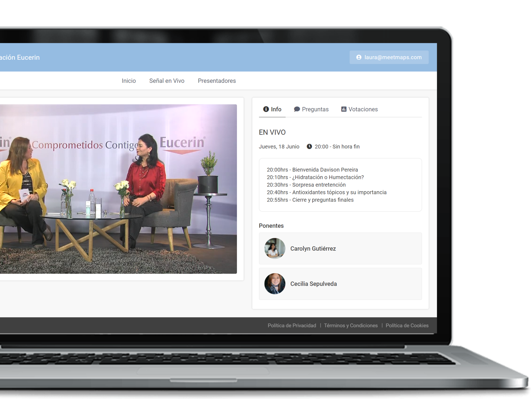This screenshot has width=532, height=399.
Task: Click the event title ending in Eucerin
Action: click(20, 57)
